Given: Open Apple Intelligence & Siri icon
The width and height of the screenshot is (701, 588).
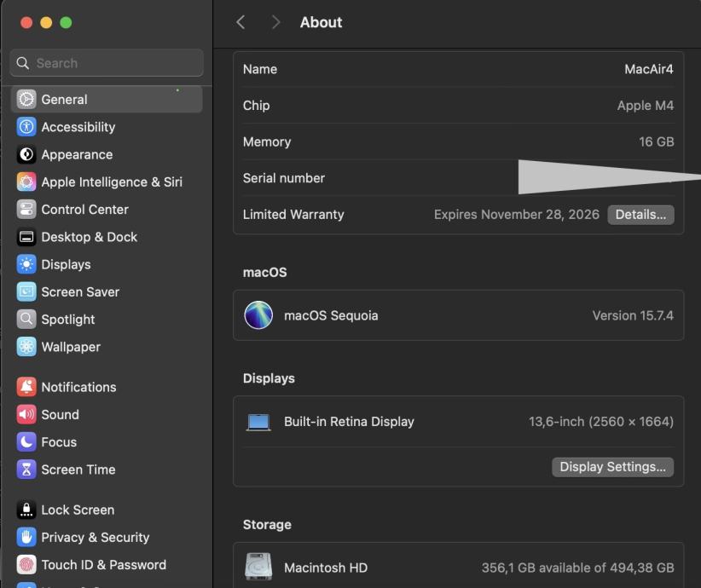Looking at the screenshot, I should pos(26,182).
